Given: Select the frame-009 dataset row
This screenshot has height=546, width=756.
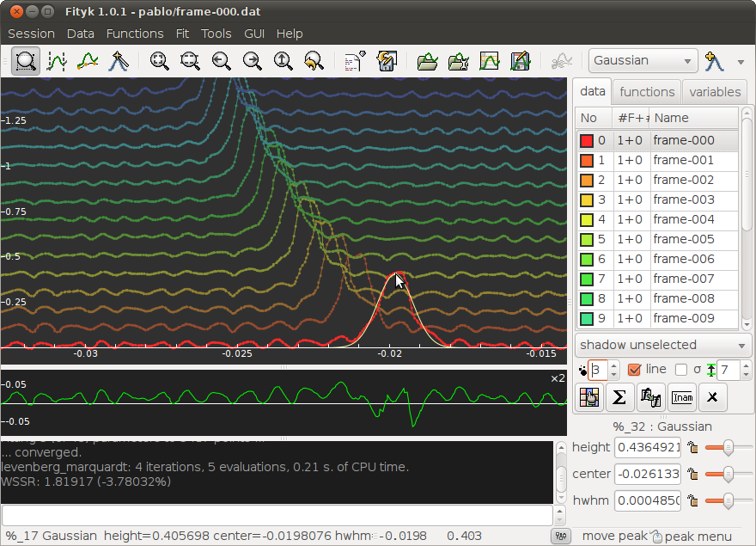Looking at the screenshot, I should (657, 319).
